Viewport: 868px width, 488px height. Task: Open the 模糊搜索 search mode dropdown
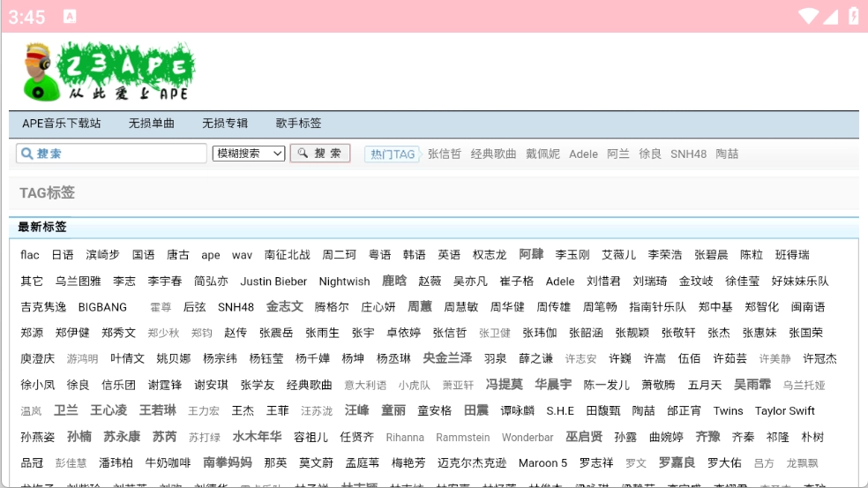pos(249,154)
